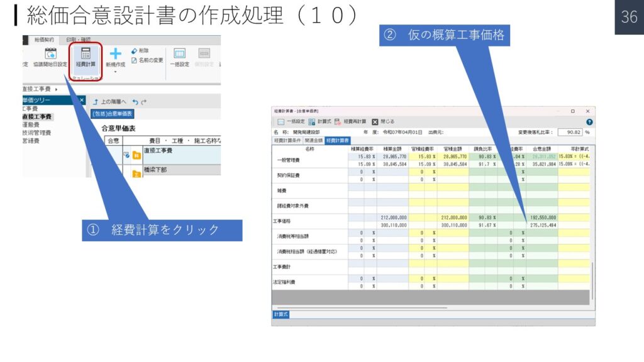The height and width of the screenshot is (362, 644).
Task: Open 協議開始日設定 calendar icon
Action: click(50, 54)
